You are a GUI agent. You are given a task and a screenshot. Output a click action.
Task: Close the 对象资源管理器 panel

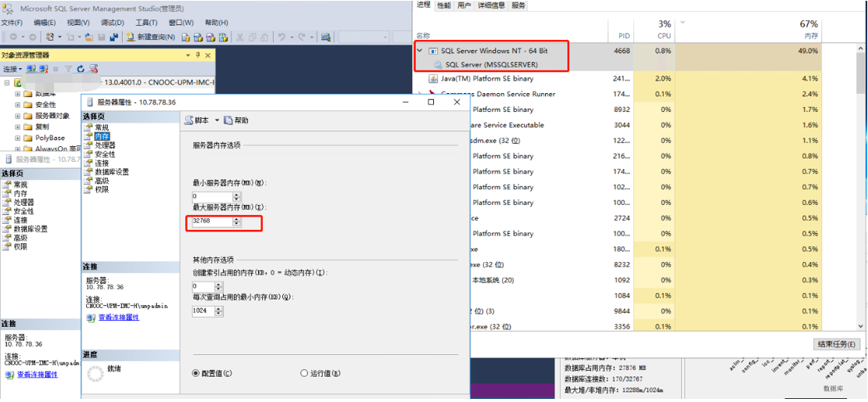(207, 56)
